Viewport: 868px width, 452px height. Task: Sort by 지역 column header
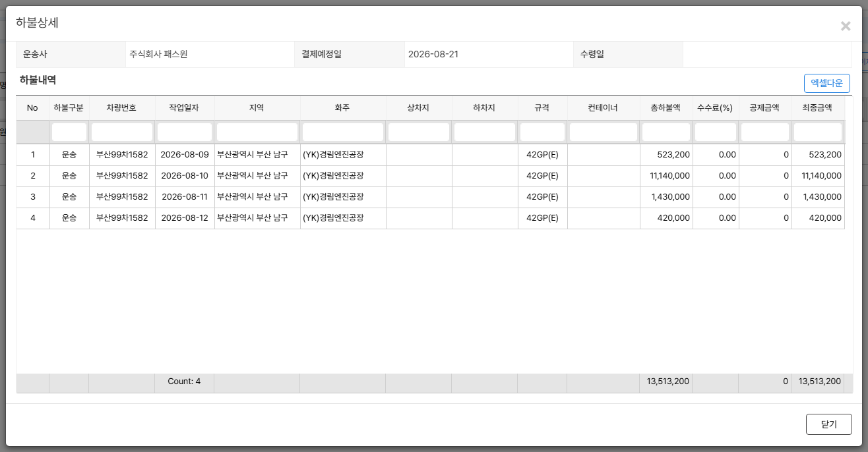coord(257,108)
